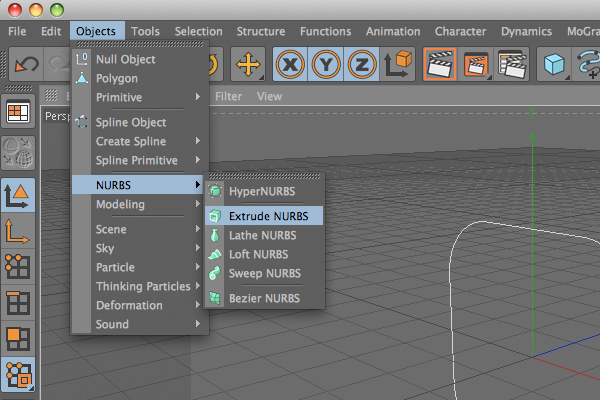Choose Polygon from Objects menu
The image size is (600, 400).
pos(140,78)
